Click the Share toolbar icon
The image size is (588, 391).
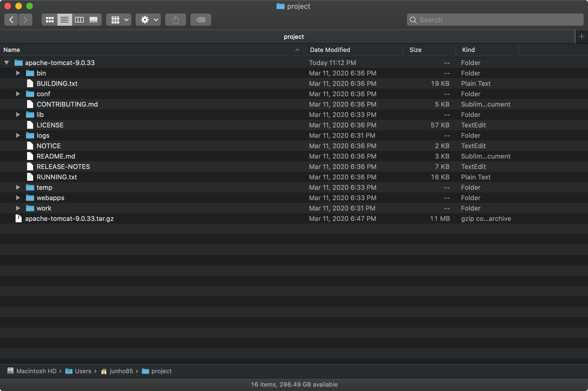pyautogui.click(x=175, y=20)
